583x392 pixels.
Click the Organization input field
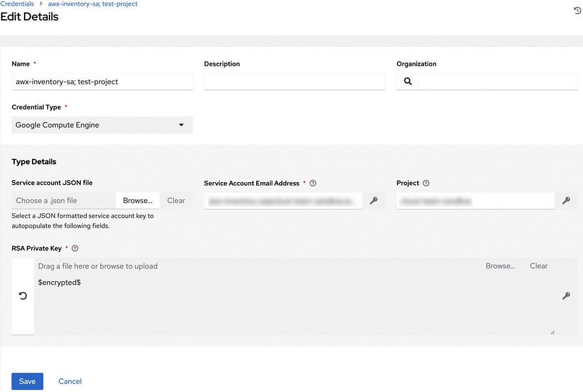pos(498,82)
